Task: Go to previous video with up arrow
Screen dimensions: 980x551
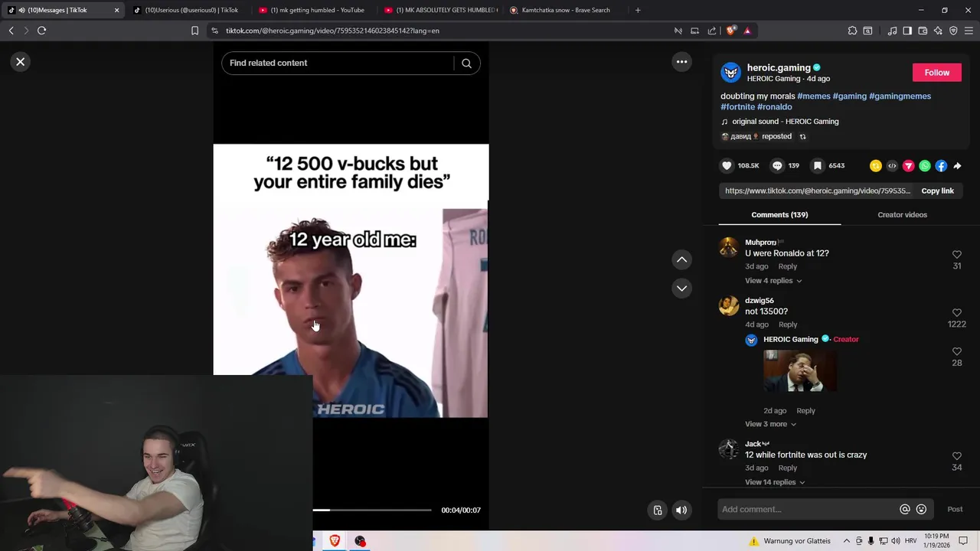Action: click(x=681, y=260)
